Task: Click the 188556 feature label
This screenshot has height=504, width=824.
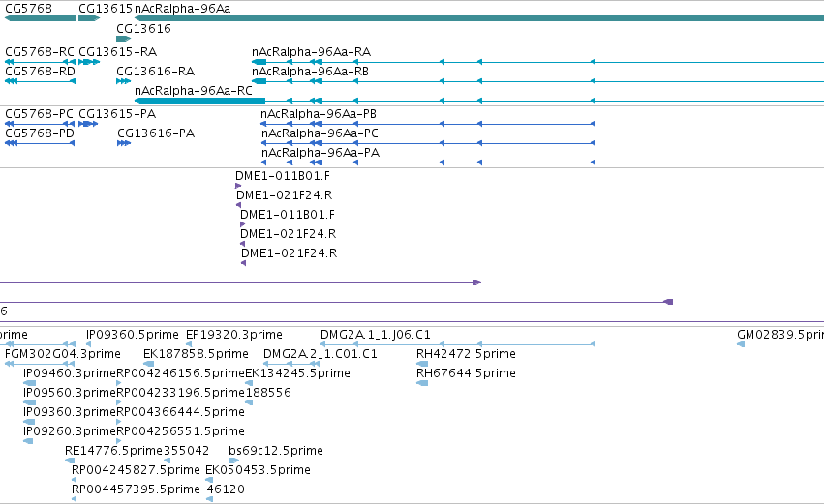Action: (268, 393)
